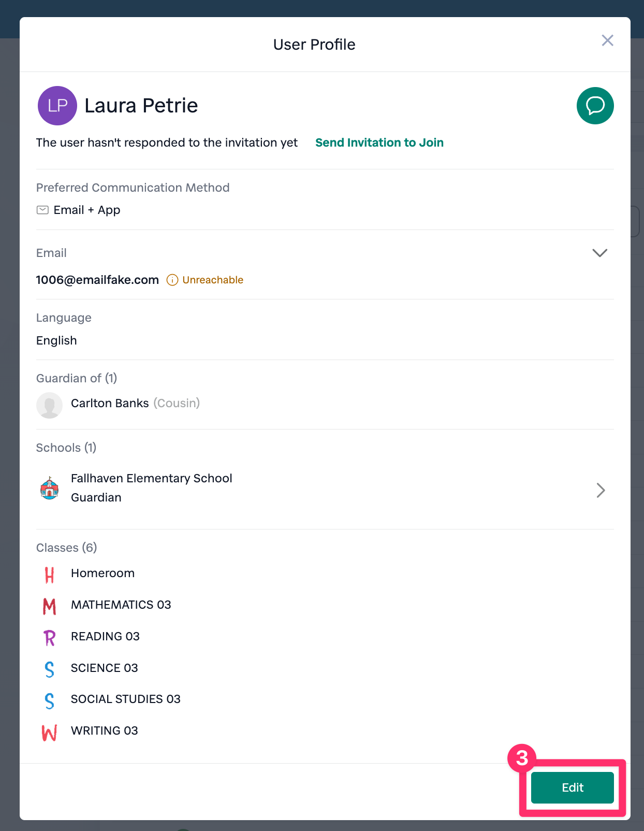Select the SOCIAL STUDIES 03 class
The image size is (644, 831).
tap(125, 699)
